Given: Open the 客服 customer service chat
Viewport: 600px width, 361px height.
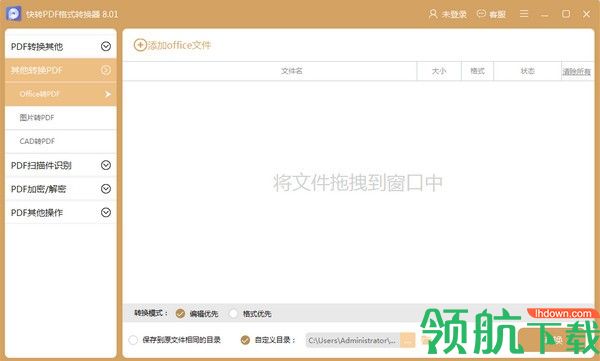Looking at the screenshot, I should tap(491, 14).
